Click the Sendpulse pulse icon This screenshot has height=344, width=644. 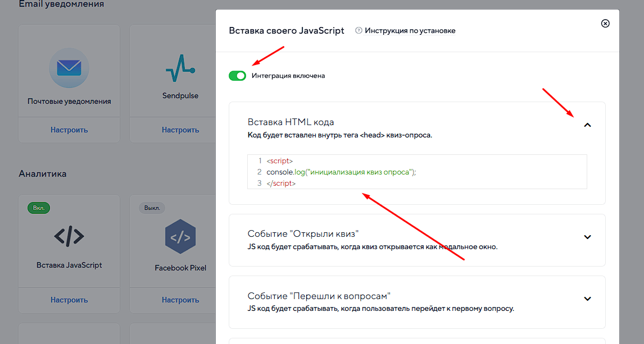coord(180,68)
